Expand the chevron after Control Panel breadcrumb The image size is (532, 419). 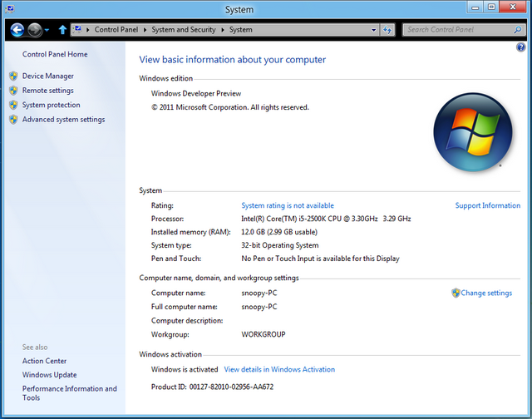(145, 30)
